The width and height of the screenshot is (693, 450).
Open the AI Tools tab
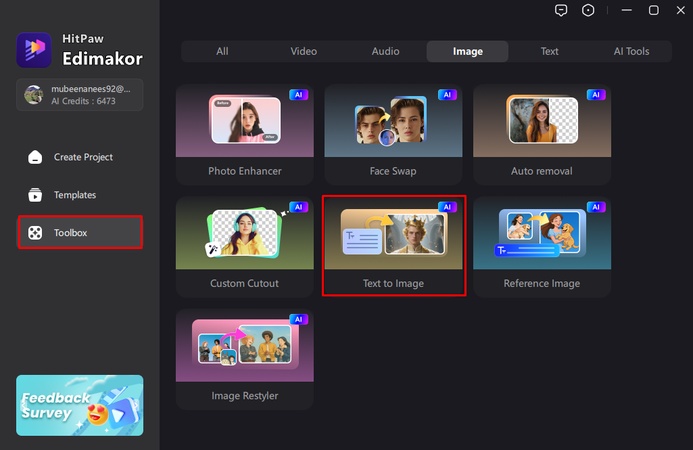click(x=631, y=51)
